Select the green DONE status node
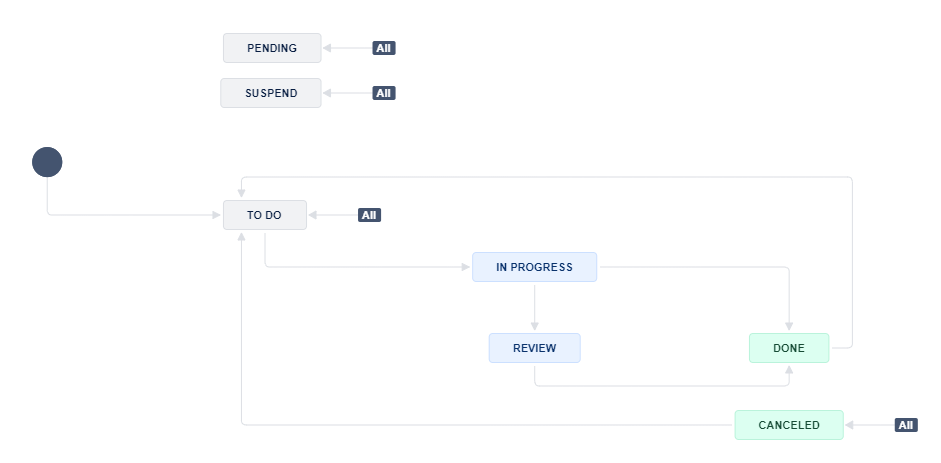941x463 pixels. click(789, 348)
